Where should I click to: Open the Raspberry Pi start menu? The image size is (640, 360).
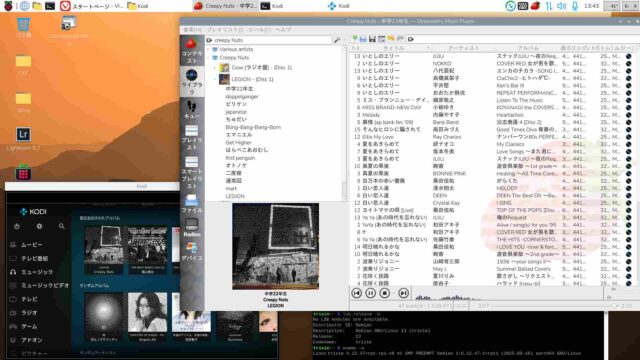(x=8, y=6)
